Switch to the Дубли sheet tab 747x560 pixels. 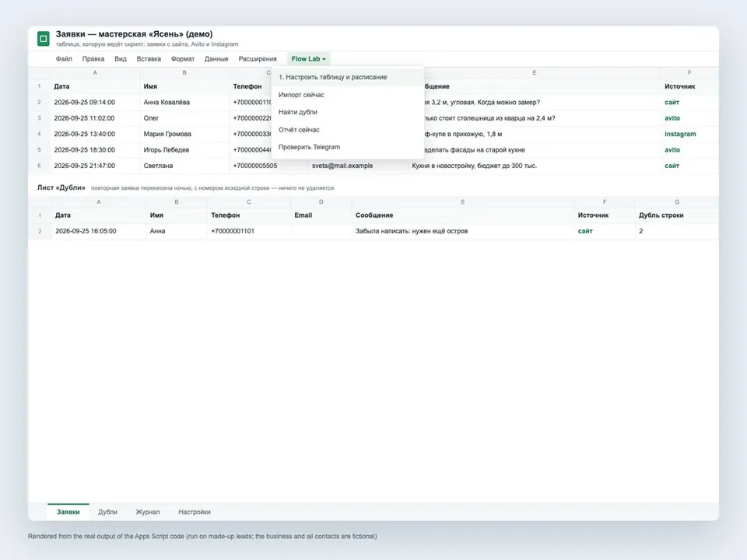click(107, 512)
